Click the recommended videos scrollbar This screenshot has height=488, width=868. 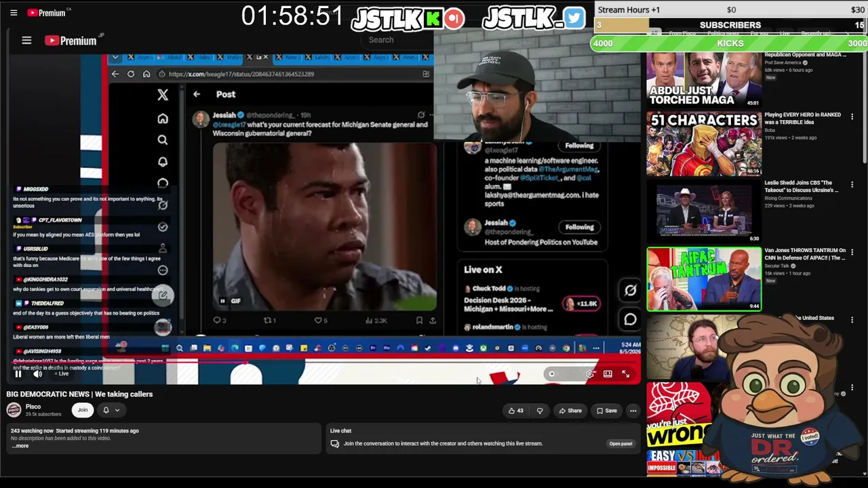[x=865, y=108]
